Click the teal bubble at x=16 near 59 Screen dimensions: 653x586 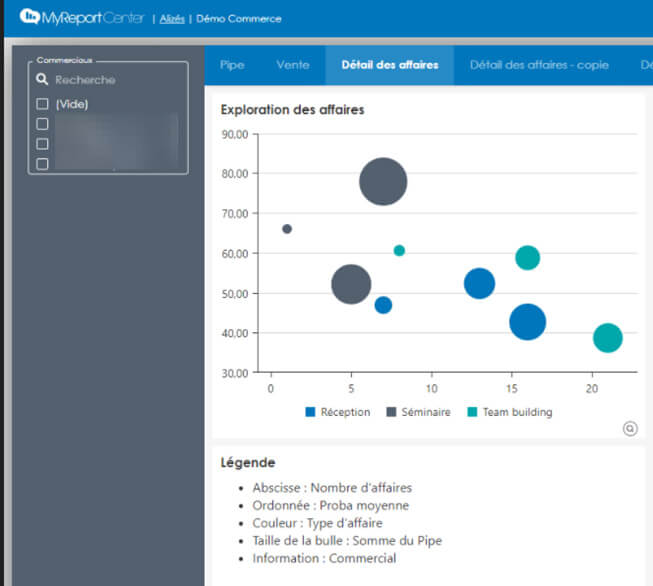pos(528,257)
